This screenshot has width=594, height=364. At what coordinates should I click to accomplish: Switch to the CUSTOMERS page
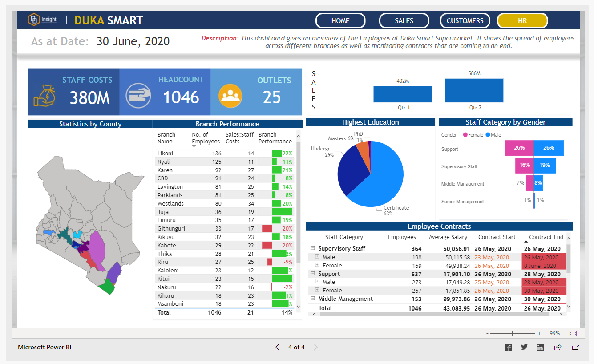point(465,20)
